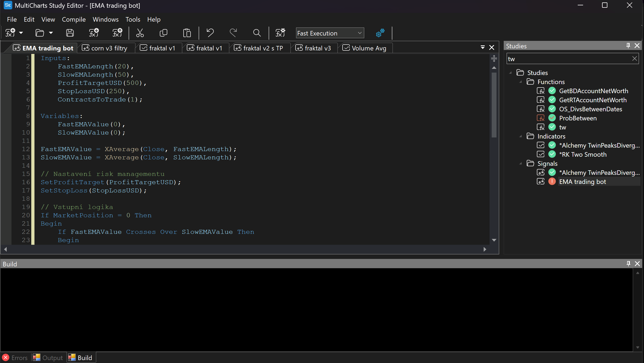Redo the last edit
644x363 pixels.
point(233,33)
